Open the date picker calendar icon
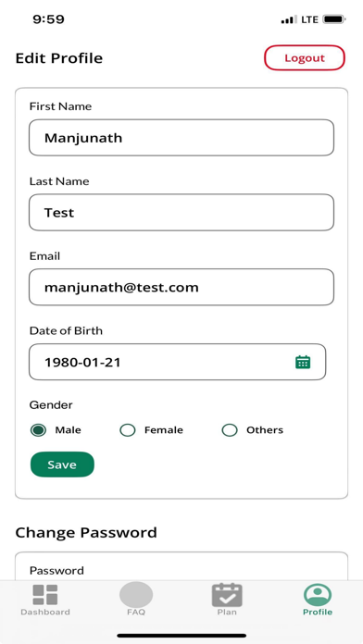Image resolution: width=363 pixels, height=644 pixels. point(303,362)
